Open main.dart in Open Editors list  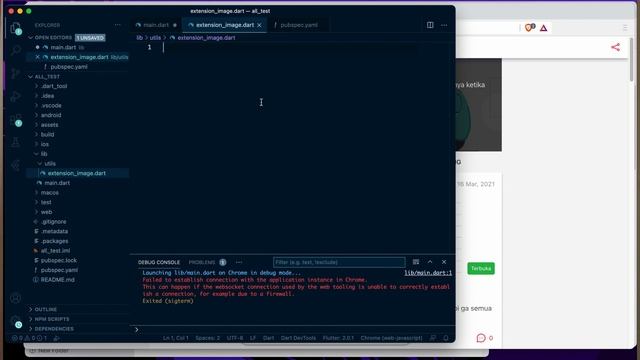pyautogui.click(x=63, y=47)
